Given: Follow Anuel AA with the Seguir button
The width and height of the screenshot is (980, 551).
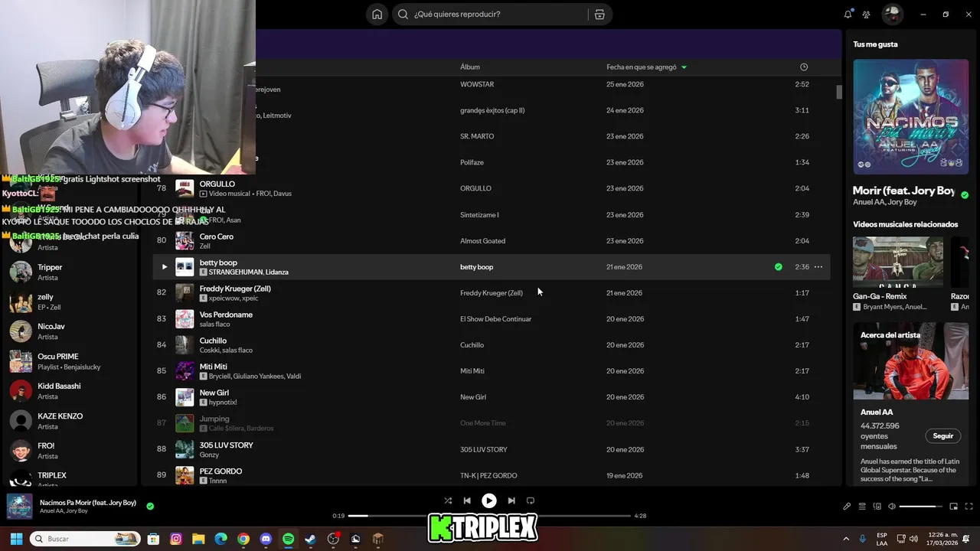Looking at the screenshot, I should (x=943, y=436).
